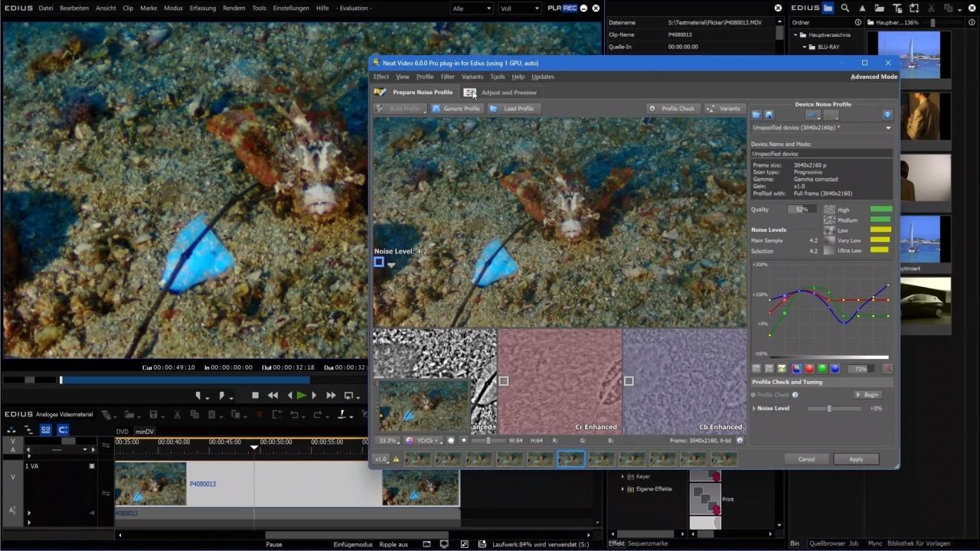Open the x1.0 gain dropdown
Screen dimensions: 980x551
(x=381, y=459)
